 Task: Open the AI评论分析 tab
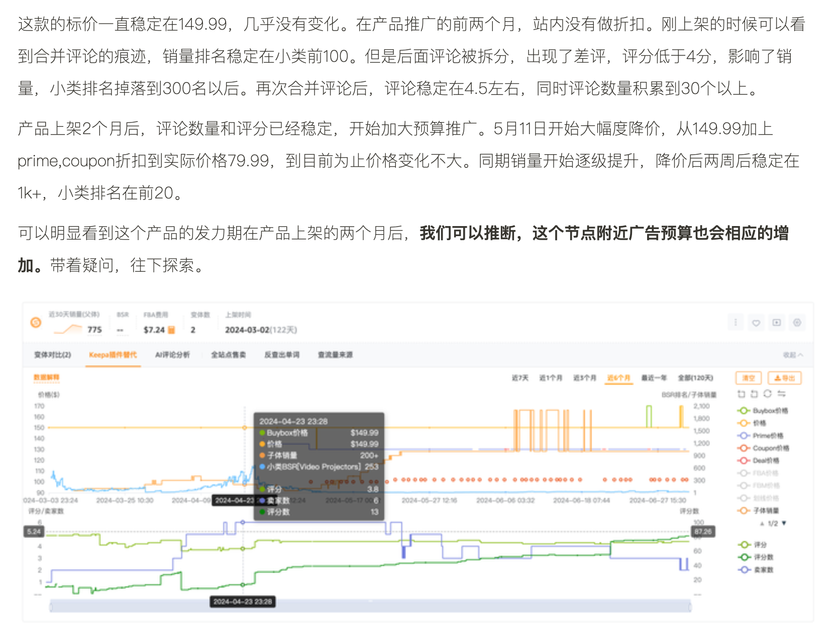[172, 355]
